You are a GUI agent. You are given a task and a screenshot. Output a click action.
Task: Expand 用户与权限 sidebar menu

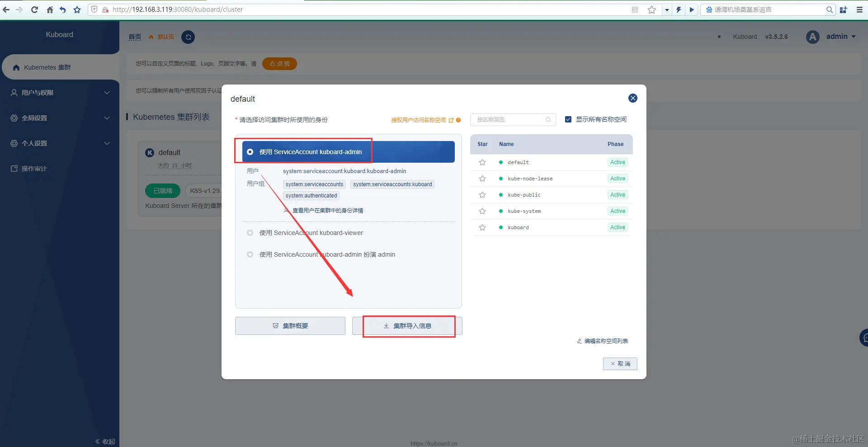point(60,93)
